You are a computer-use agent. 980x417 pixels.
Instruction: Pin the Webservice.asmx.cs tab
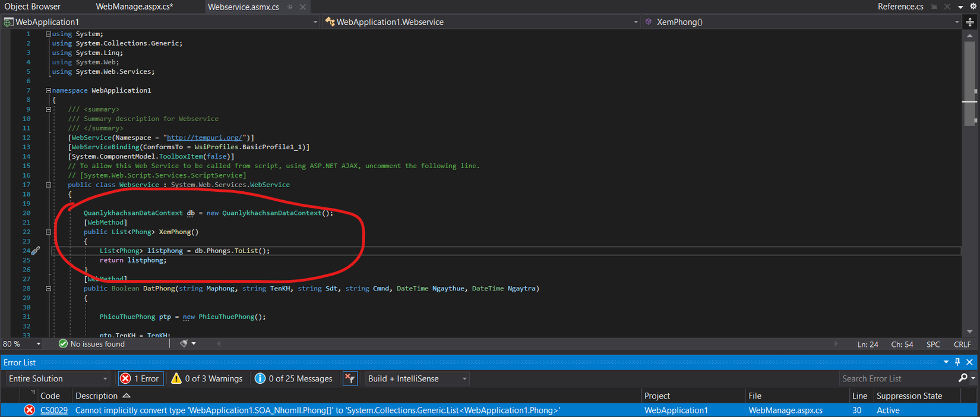(x=290, y=7)
